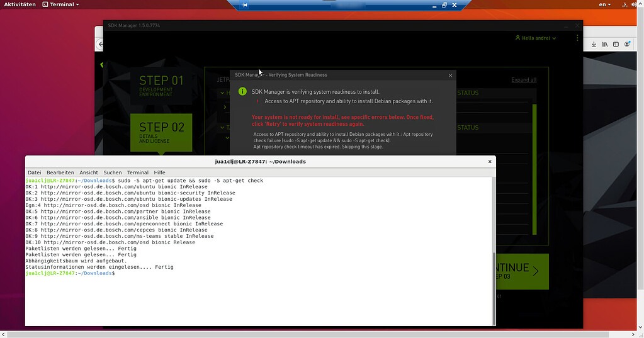Collapse the first section chevron under JETPACK
Image resolution: width=644 pixels, height=338 pixels.
[x=222, y=93]
